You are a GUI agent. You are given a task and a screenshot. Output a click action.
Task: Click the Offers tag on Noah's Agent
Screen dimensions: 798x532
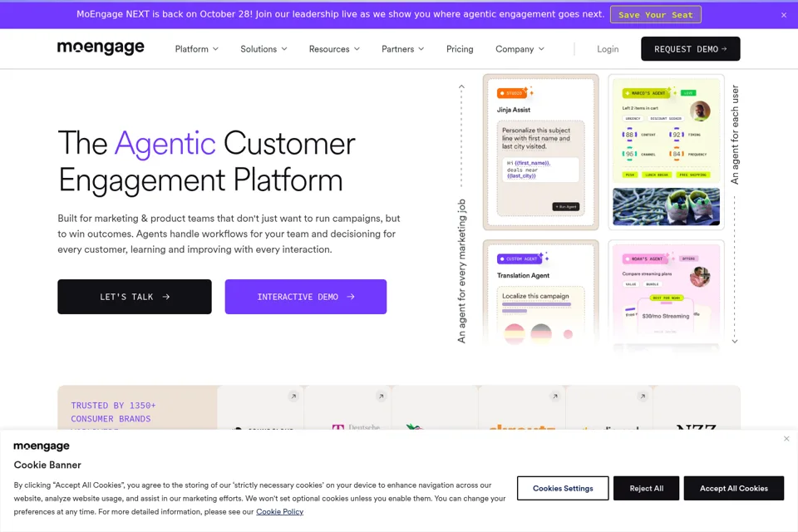688,259
